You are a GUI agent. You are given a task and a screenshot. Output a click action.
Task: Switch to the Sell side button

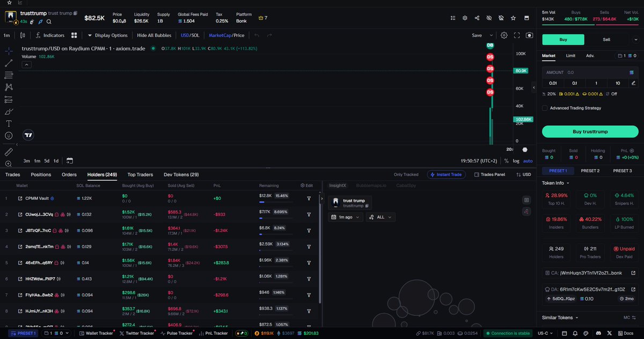606,39
